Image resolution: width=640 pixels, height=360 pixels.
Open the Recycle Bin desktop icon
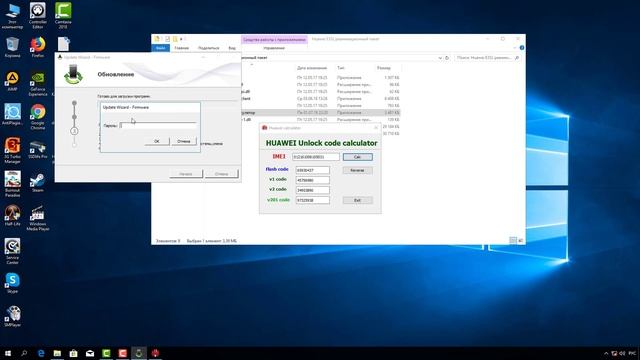[x=12, y=47]
